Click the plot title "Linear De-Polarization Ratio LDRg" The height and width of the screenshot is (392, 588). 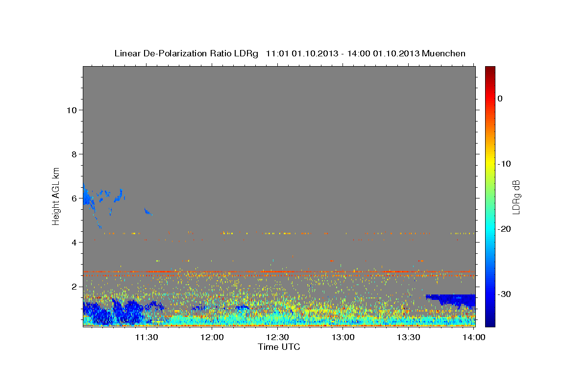tap(186, 53)
